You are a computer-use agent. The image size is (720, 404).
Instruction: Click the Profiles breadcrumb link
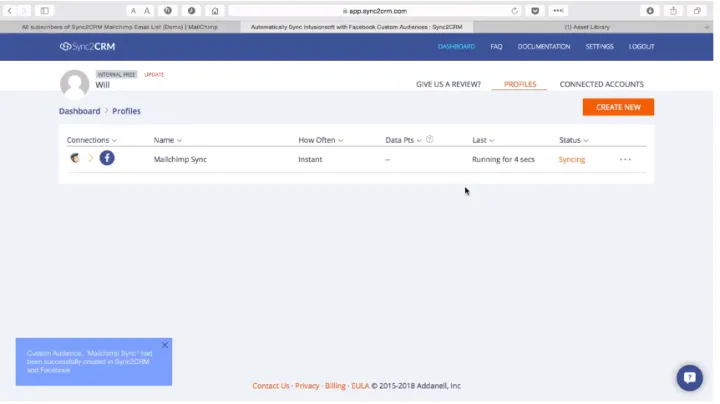[126, 111]
